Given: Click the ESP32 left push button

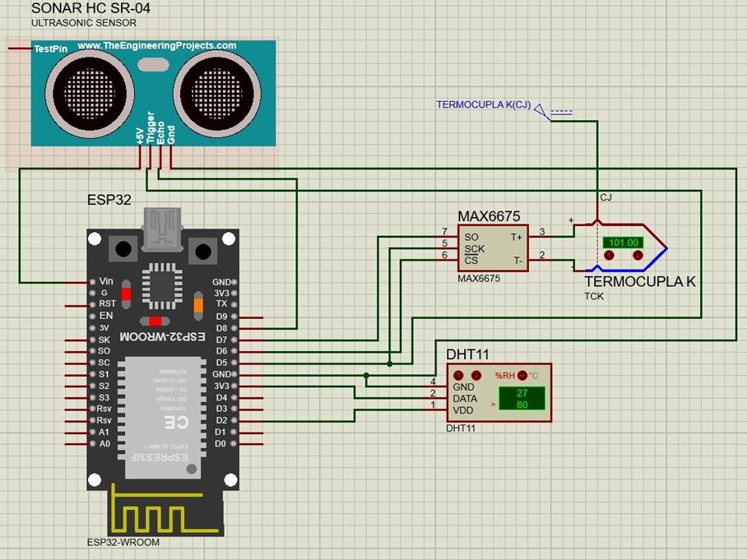Looking at the screenshot, I should [x=123, y=249].
